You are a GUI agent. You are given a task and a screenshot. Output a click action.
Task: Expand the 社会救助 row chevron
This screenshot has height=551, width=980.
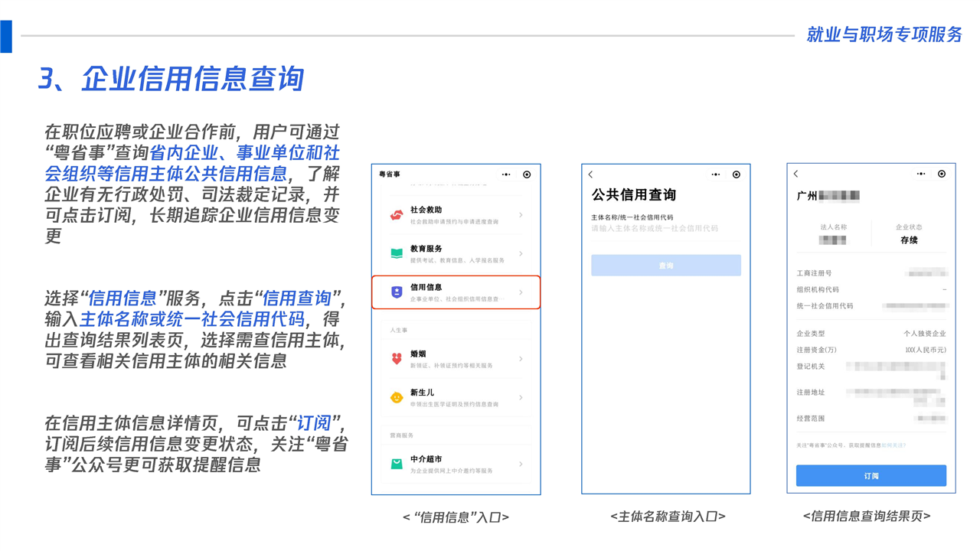pyautogui.click(x=521, y=215)
